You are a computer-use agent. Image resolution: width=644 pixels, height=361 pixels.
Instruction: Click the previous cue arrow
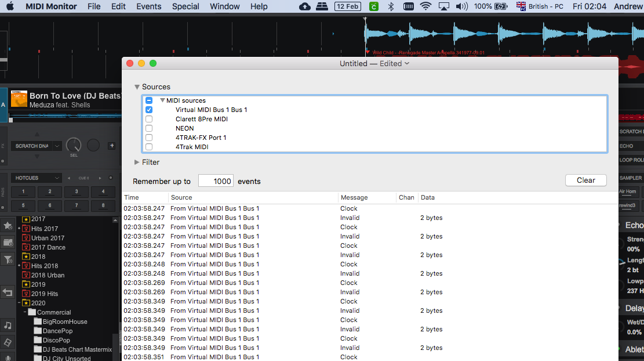[x=68, y=178]
